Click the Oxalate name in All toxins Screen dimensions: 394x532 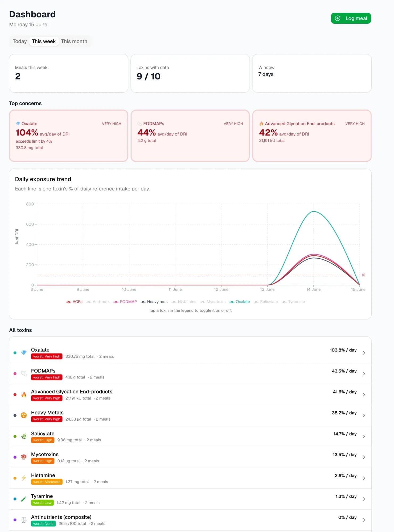[40, 350]
